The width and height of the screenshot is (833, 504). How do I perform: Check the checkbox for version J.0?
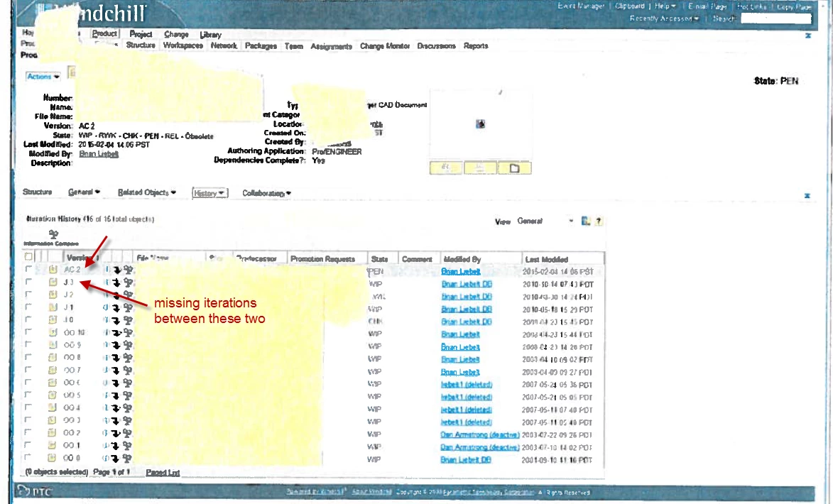click(x=28, y=319)
